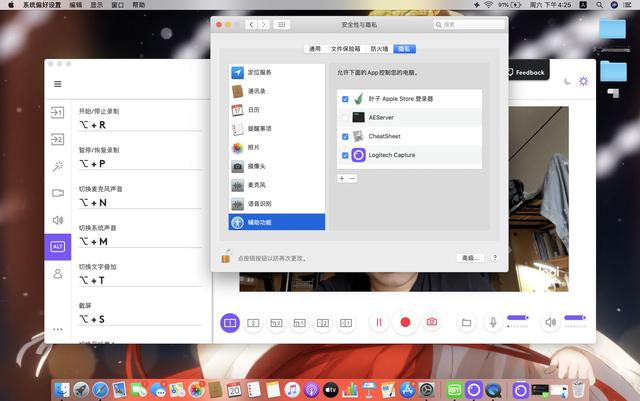Open the magic wand effects panel
The image size is (640, 401).
(x=58, y=166)
